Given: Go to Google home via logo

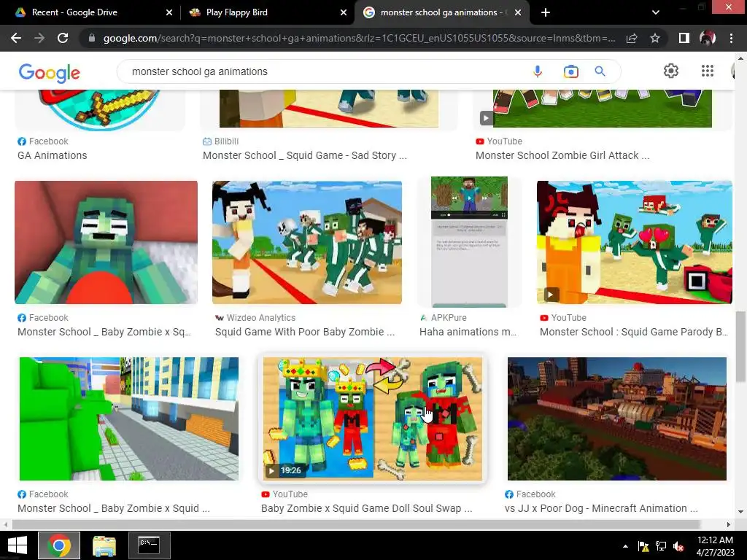Looking at the screenshot, I should 50,72.
